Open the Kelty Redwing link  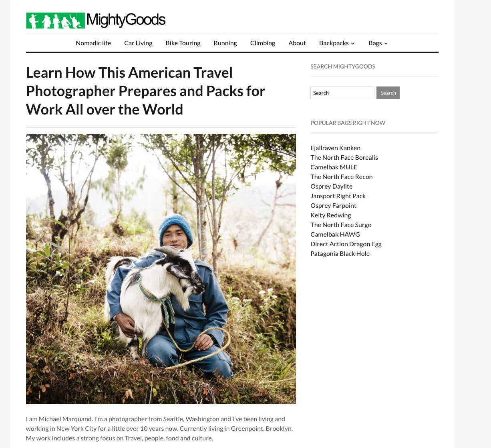(330, 215)
